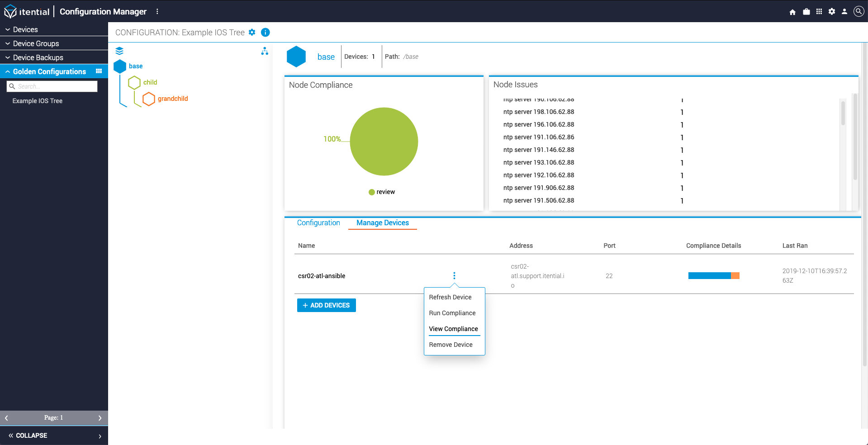The image size is (868, 445).
Task: Click the compliance details progress bar
Action: (x=714, y=276)
